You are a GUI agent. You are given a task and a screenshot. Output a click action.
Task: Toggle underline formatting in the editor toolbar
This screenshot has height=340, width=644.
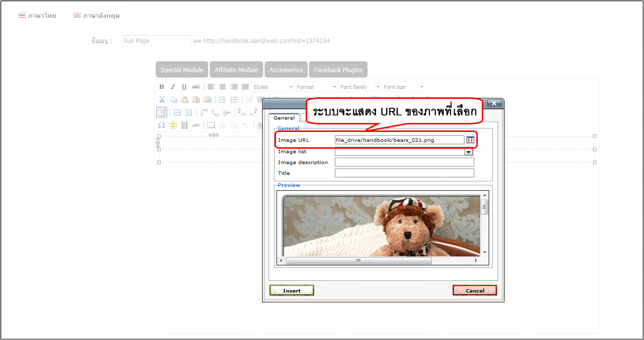[x=184, y=87]
